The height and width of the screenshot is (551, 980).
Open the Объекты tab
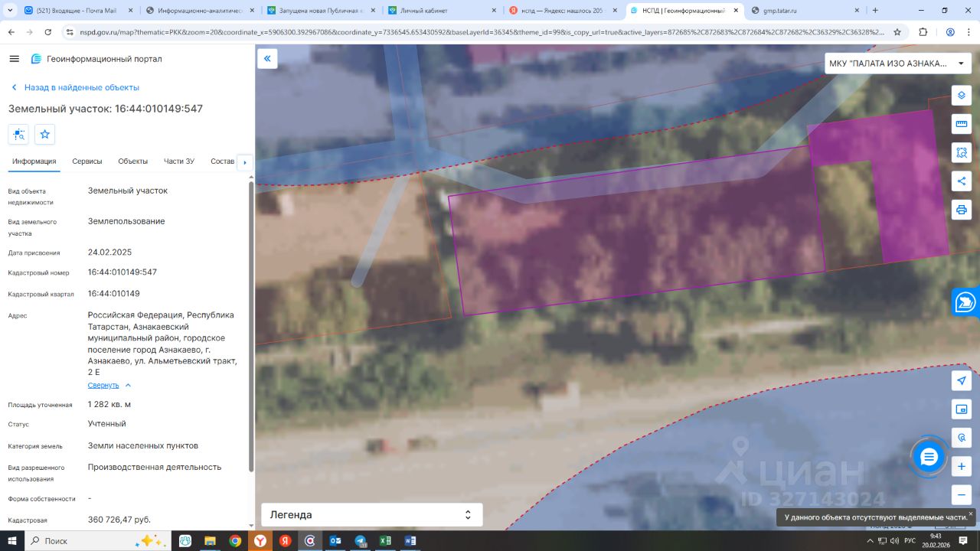(x=133, y=161)
